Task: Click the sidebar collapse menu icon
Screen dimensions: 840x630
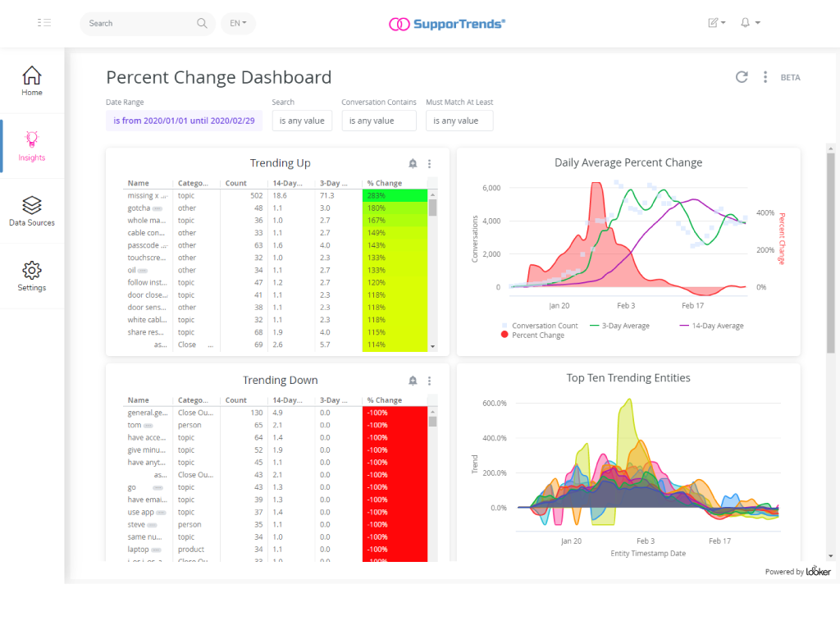Action: [x=44, y=23]
